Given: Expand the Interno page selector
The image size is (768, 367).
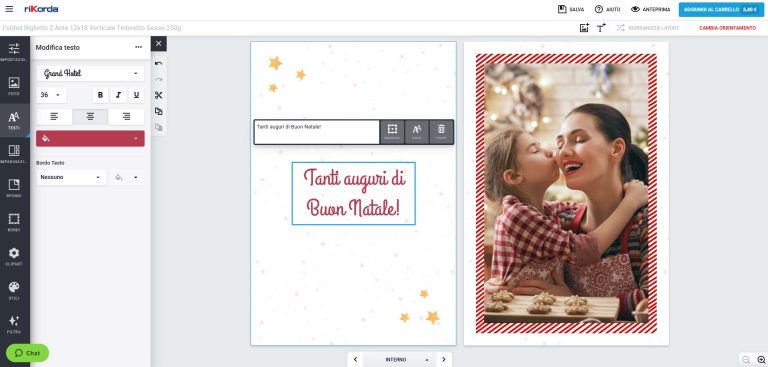Looking at the screenshot, I should [x=400, y=359].
